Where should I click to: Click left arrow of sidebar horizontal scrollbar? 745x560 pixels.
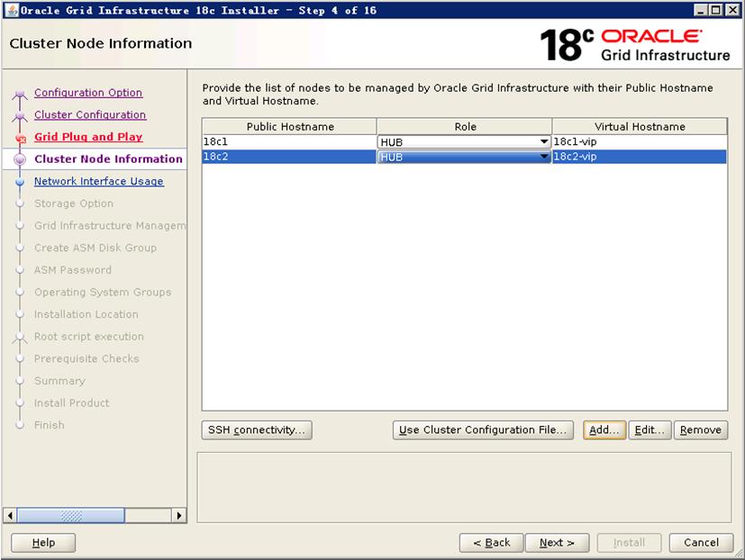click(10, 515)
